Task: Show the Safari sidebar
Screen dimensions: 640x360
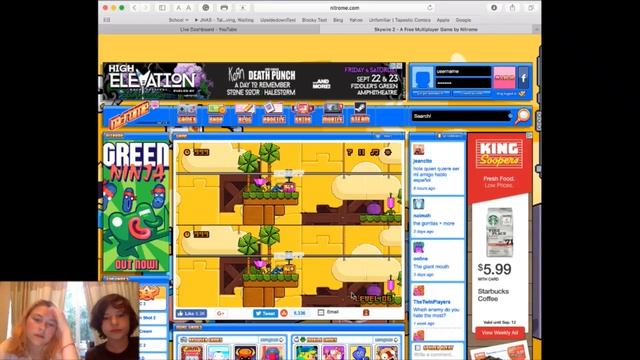Action: click(162, 8)
